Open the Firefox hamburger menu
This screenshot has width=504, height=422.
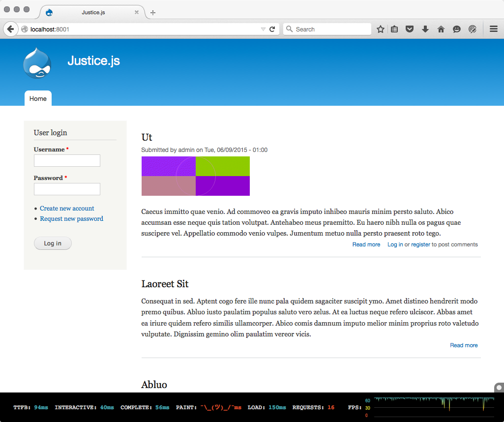point(494,29)
